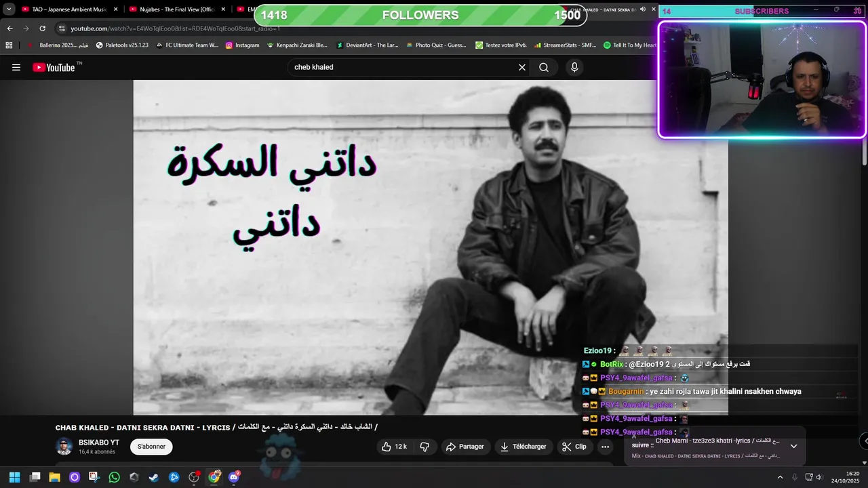
Task: Close the TAO Japanese Ambient Music tab
Action: (x=115, y=9)
